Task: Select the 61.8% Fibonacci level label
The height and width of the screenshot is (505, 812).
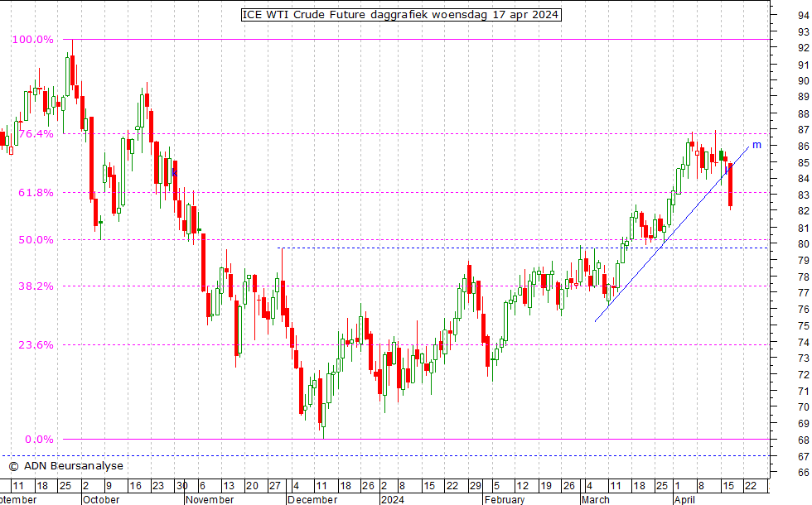Action: tap(36, 193)
